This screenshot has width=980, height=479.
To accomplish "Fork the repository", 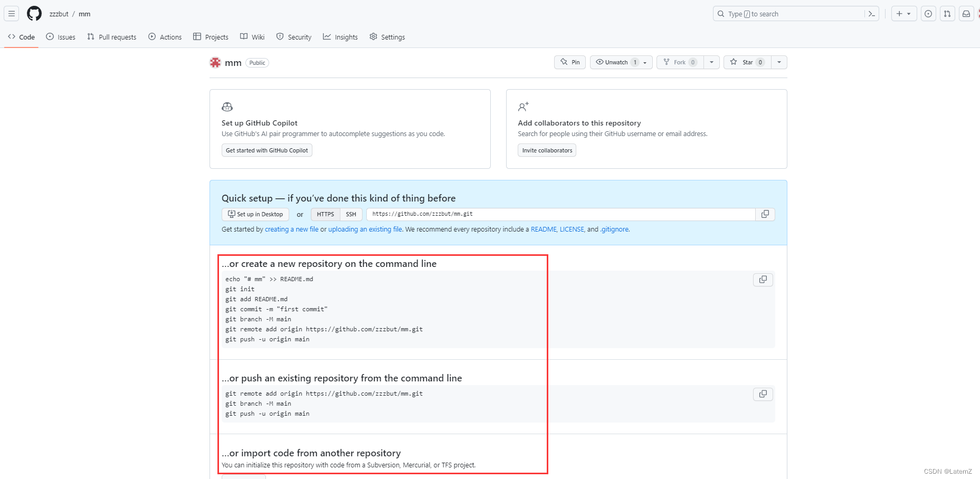I will pyautogui.click(x=680, y=62).
